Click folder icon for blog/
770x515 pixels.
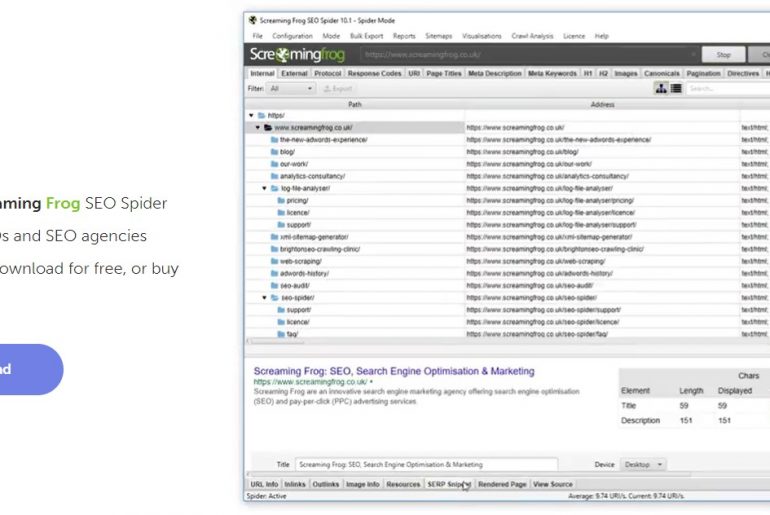(x=275, y=152)
